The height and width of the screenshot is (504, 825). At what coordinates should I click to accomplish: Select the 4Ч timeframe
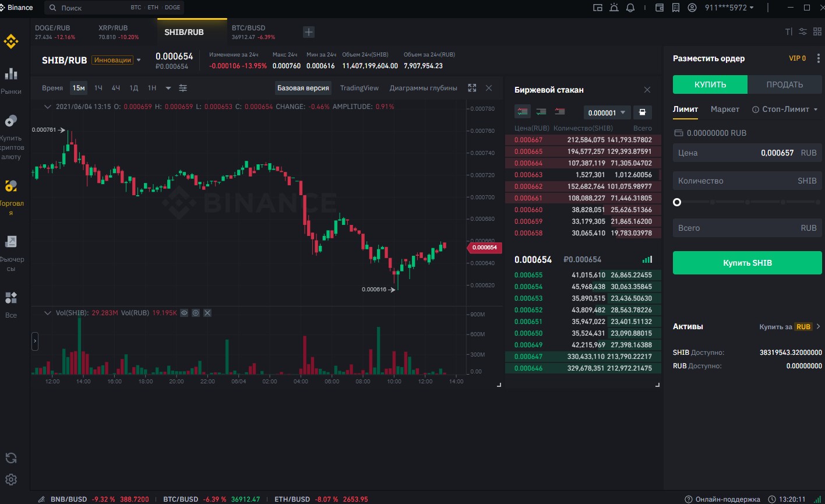tap(116, 88)
